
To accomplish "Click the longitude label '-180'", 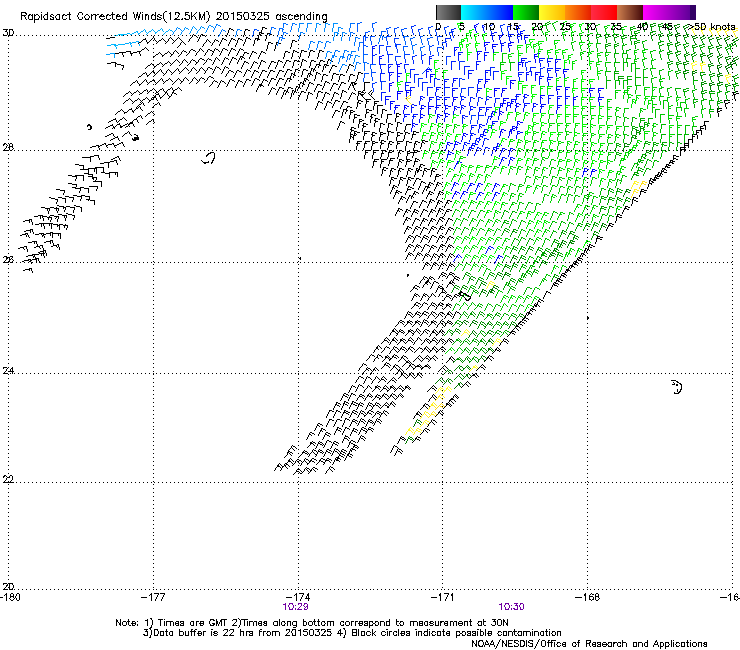I will click(x=10, y=597).
